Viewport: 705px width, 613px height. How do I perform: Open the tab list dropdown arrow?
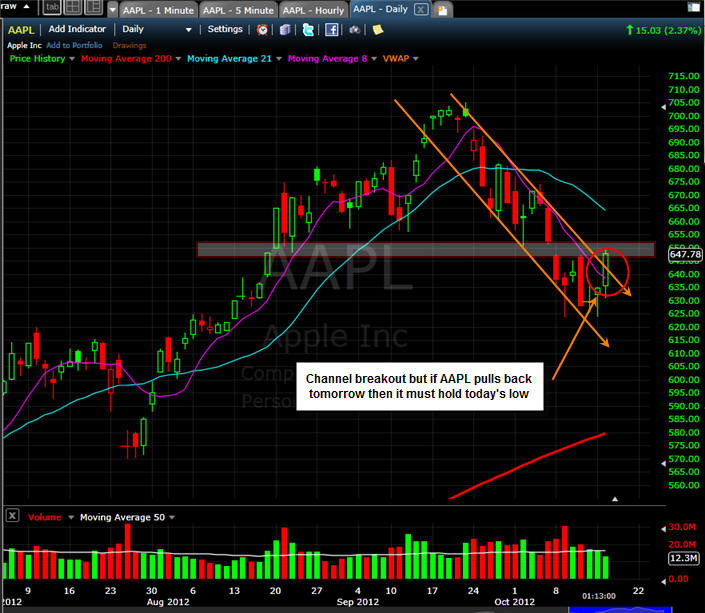point(112,9)
